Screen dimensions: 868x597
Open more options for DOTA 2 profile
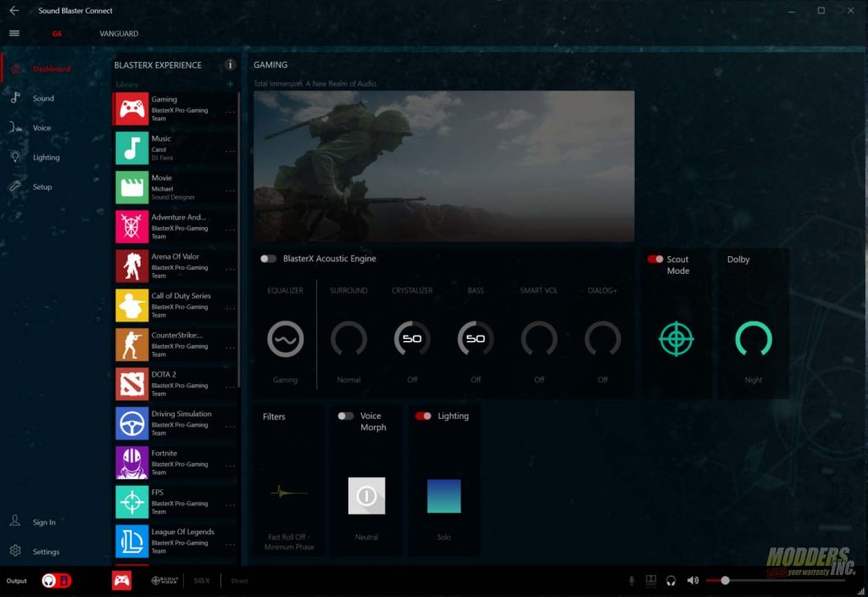coord(231,387)
